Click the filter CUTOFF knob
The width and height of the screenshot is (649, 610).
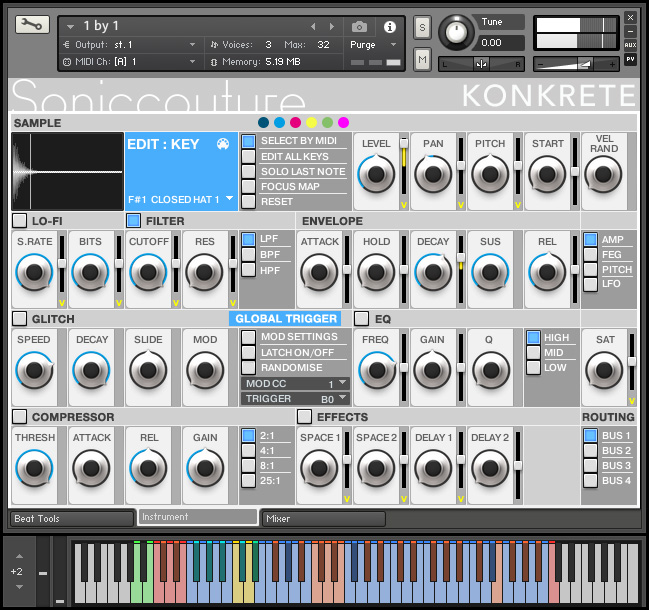(148, 272)
